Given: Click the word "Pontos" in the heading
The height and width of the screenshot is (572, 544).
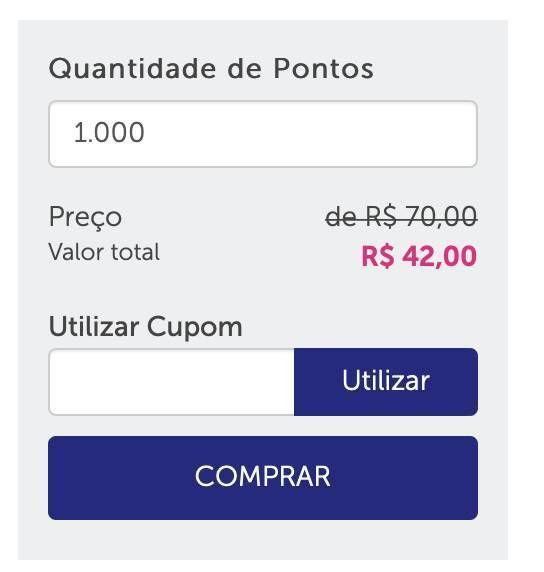Looking at the screenshot, I should coord(324,68).
